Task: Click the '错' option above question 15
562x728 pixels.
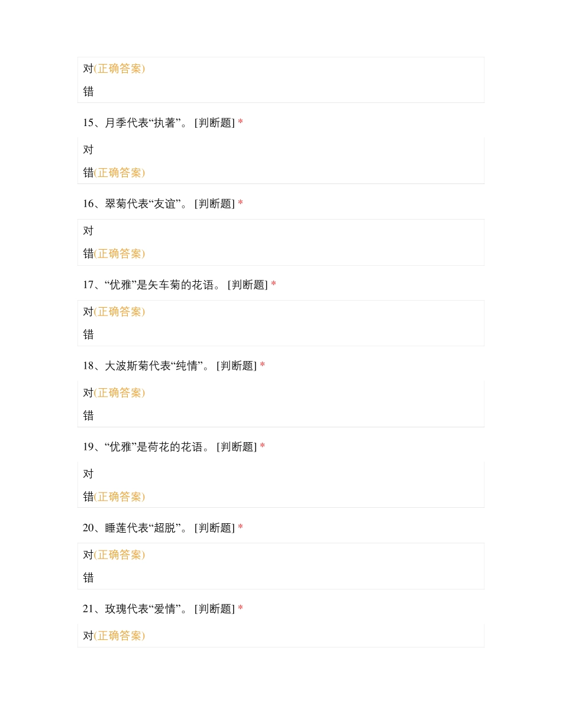Action: pyautogui.click(x=88, y=92)
